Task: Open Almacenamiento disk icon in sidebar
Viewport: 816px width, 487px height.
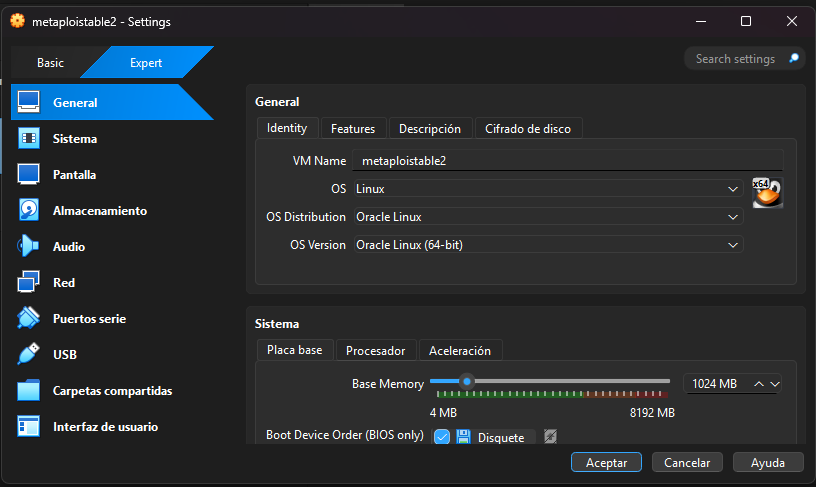Action: [29, 211]
